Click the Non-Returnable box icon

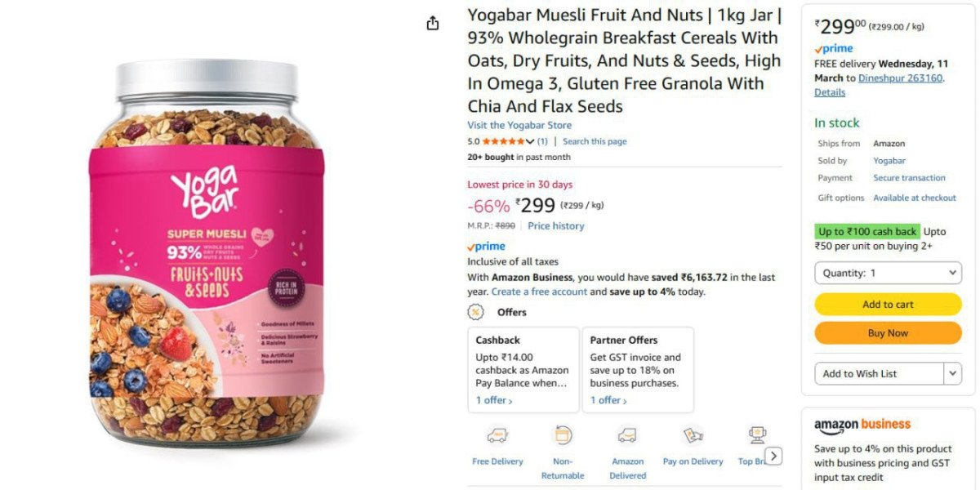[x=563, y=435]
